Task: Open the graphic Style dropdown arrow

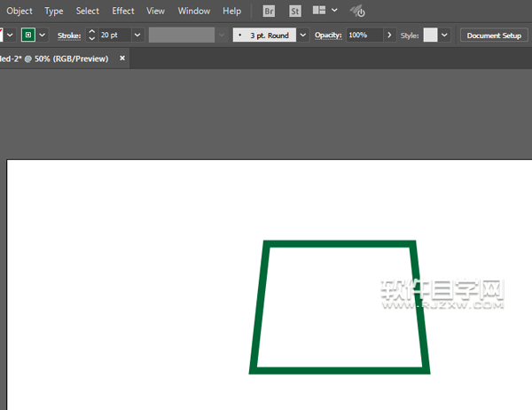Action: [x=444, y=35]
